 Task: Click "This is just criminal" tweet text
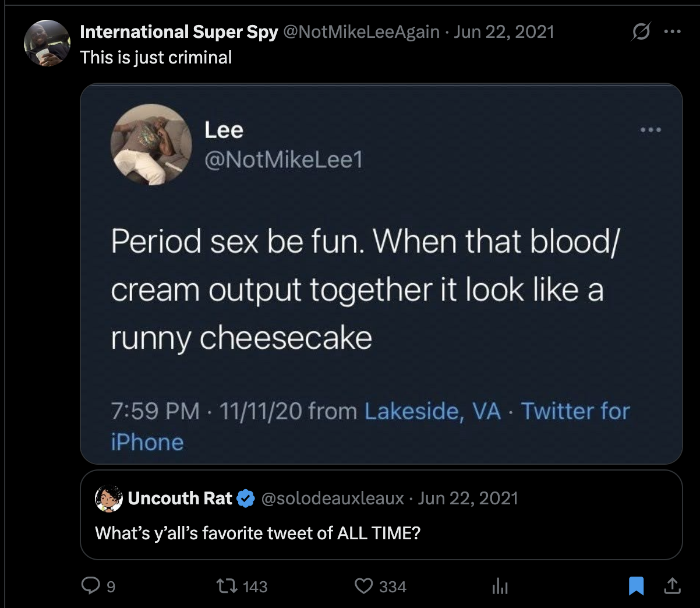coord(156,58)
